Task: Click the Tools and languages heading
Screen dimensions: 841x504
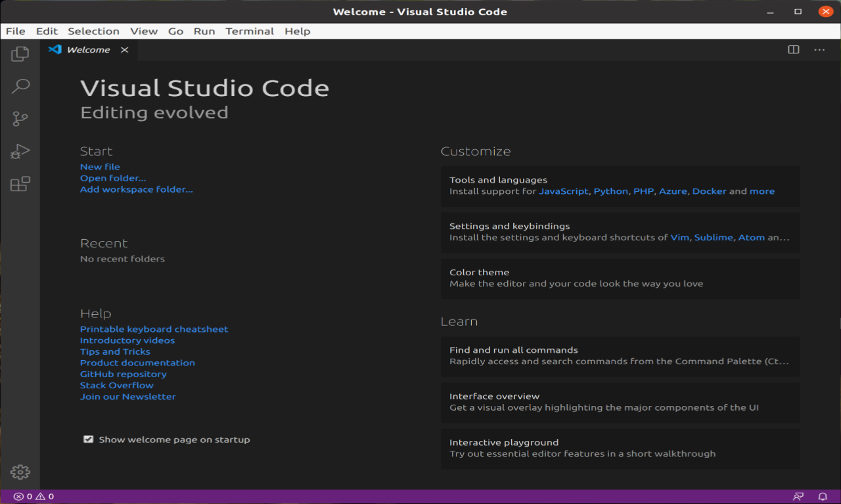Action: click(x=498, y=180)
